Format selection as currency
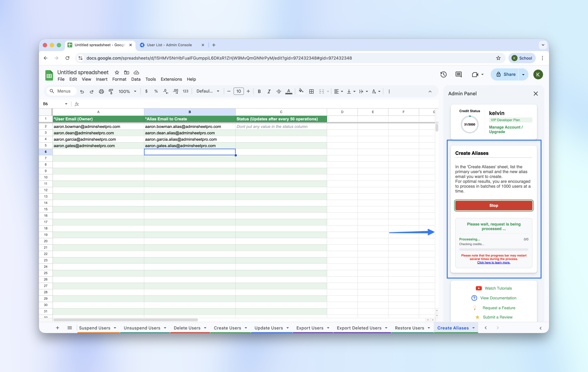 tap(146, 91)
